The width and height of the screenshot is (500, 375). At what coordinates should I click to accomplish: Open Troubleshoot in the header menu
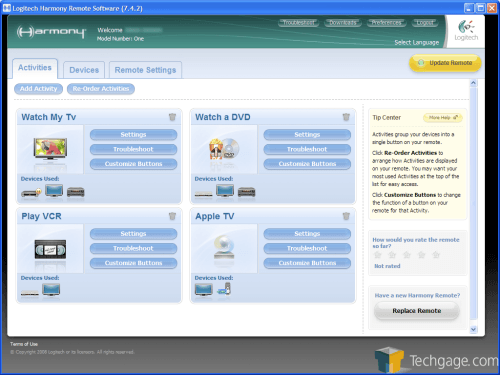299,23
